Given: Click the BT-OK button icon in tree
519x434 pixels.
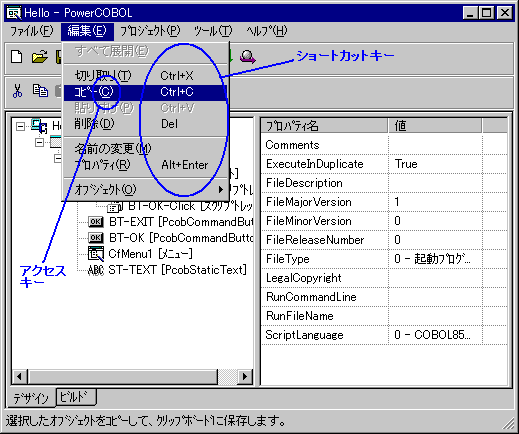Looking at the screenshot, I should coord(95,238).
